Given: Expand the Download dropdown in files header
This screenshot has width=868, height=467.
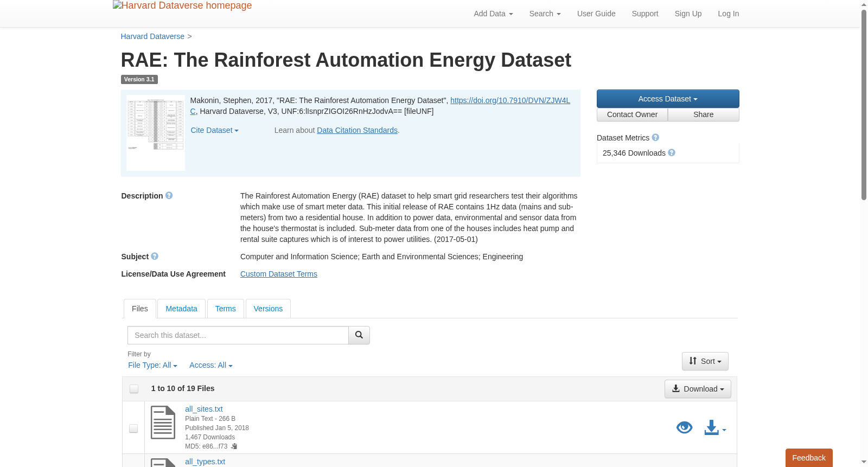Looking at the screenshot, I should tap(698, 389).
